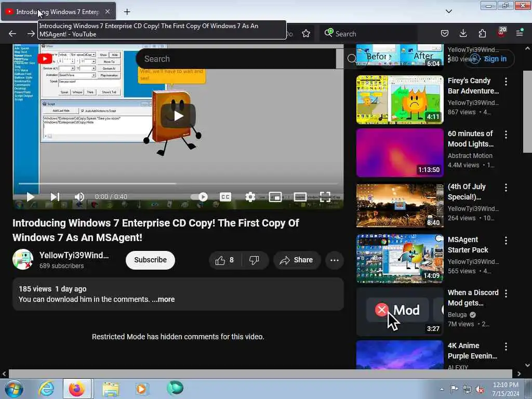Play the video with the big center button

(178, 116)
